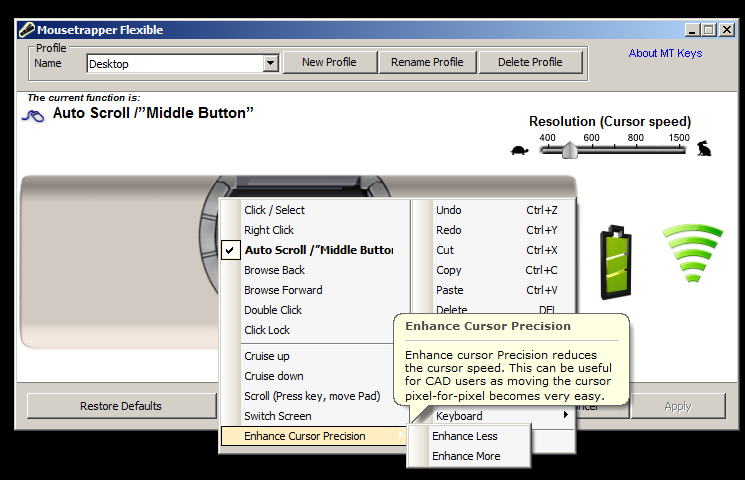The height and width of the screenshot is (480, 745).
Task: Select Cruise up menu entry
Action: pyautogui.click(x=308, y=356)
